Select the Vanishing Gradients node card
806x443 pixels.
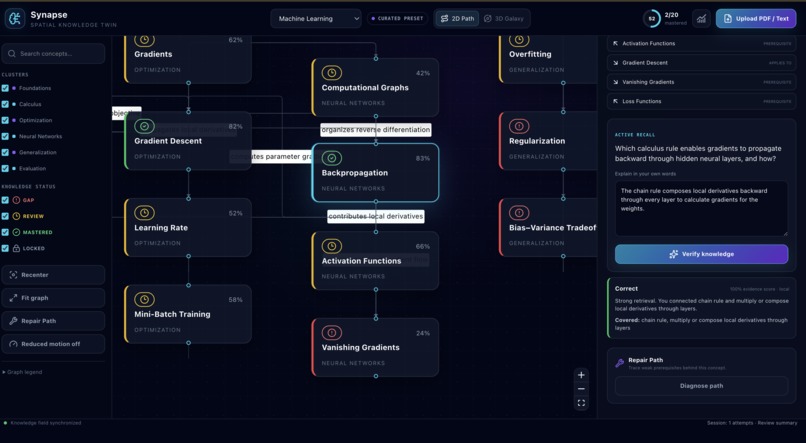[x=375, y=347]
